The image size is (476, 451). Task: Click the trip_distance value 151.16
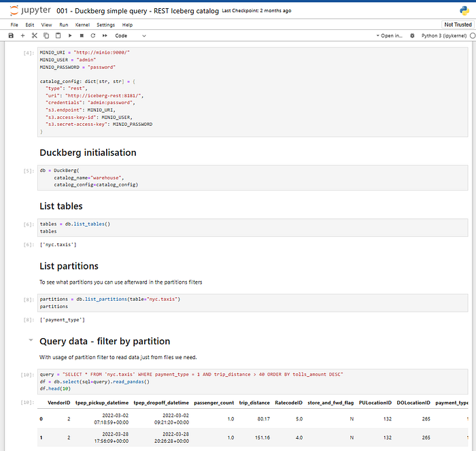coord(262,437)
